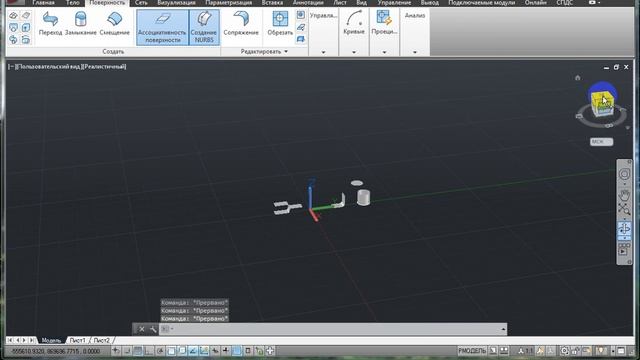Image resolution: width=640 pixels, height=360 pixels.
Task: Switch to the Лист1 layout tab
Action: click(78, 340)
